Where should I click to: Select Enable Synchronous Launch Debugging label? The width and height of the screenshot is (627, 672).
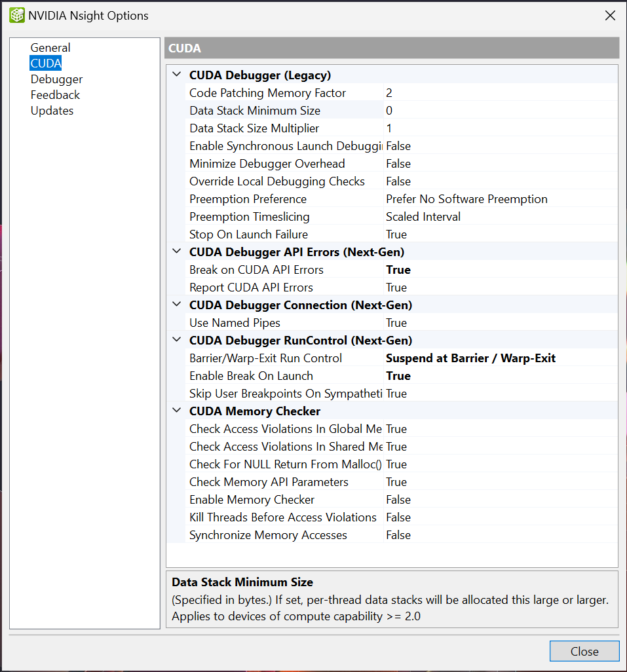click(x=286, y=145)
